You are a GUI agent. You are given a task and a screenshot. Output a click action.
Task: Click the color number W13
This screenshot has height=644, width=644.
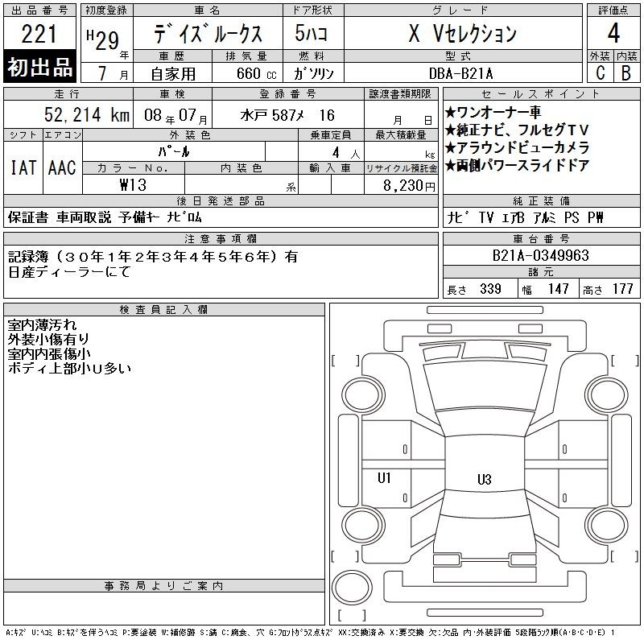pyautogui.click(x=133, y=185)
